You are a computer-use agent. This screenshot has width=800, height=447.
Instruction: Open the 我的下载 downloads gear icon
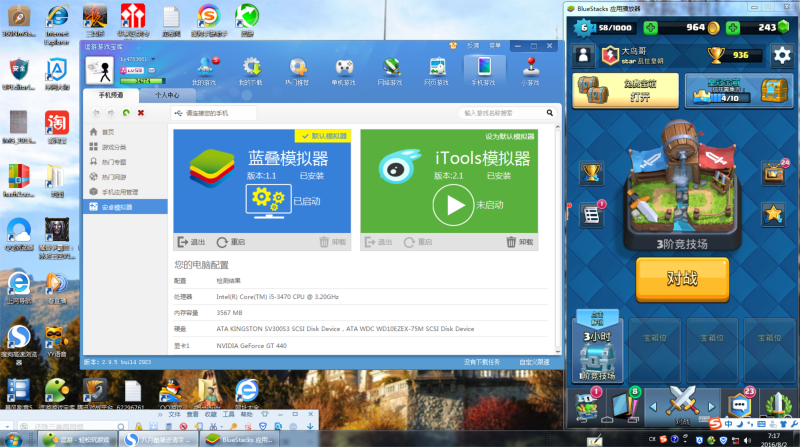(251, 71)
